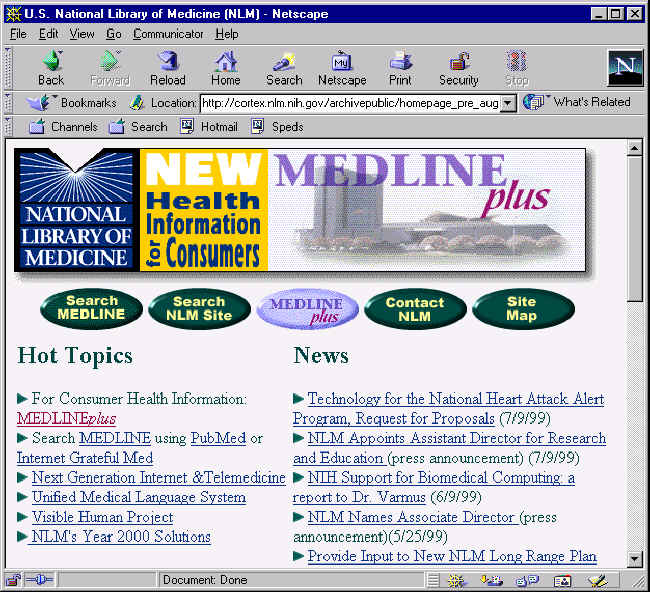Open the Edit menu
This screenshot has height=592, width=650.
tap(49, 34)
